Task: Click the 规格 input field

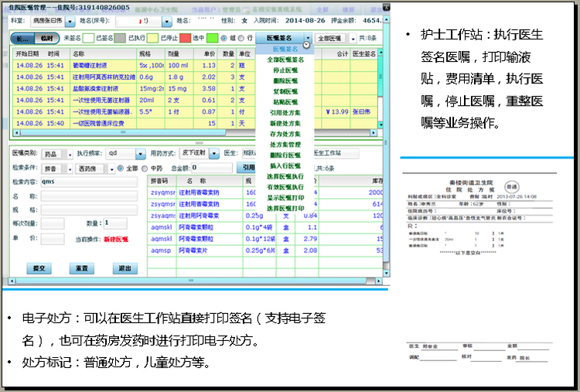Action: point(89,210)
